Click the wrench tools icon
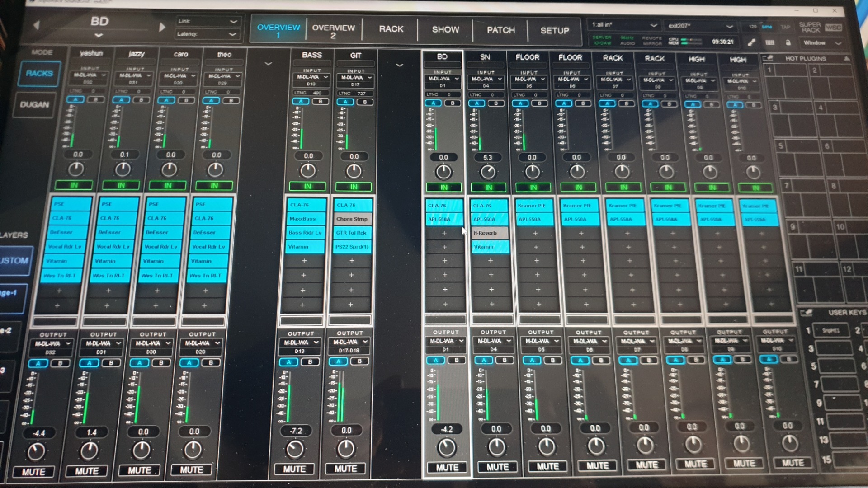Screen dimensions: 868x488 751,42
